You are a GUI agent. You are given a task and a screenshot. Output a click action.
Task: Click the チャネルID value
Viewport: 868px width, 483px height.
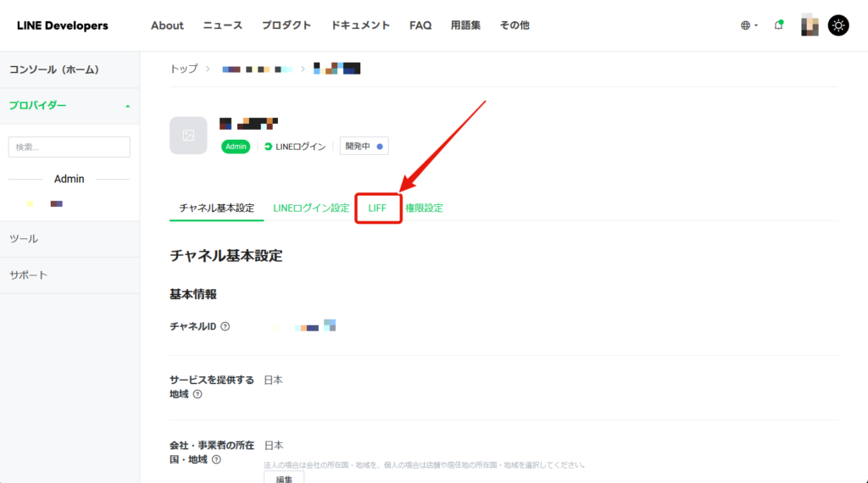pos(304,326)
